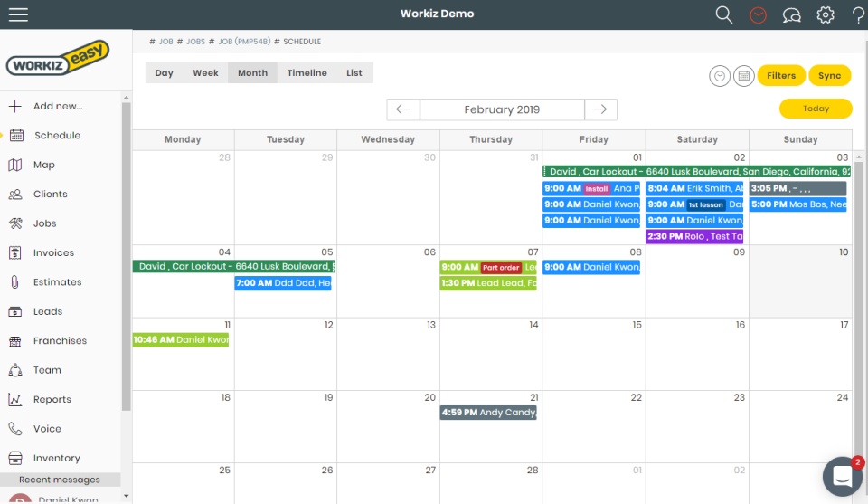Click the sidebar scroll down arrow

point(127,496)
